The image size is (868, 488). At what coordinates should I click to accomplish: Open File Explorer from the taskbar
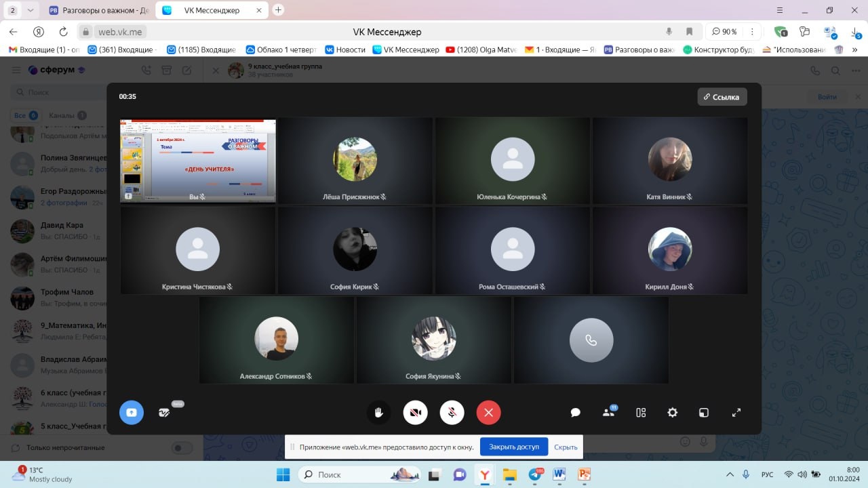509,474
